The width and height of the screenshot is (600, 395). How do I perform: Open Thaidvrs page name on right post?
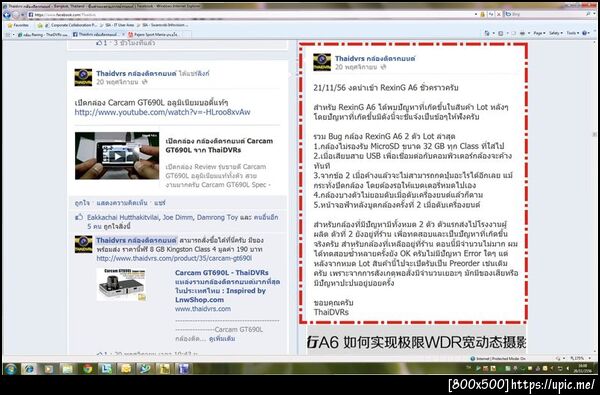point(375,59)
